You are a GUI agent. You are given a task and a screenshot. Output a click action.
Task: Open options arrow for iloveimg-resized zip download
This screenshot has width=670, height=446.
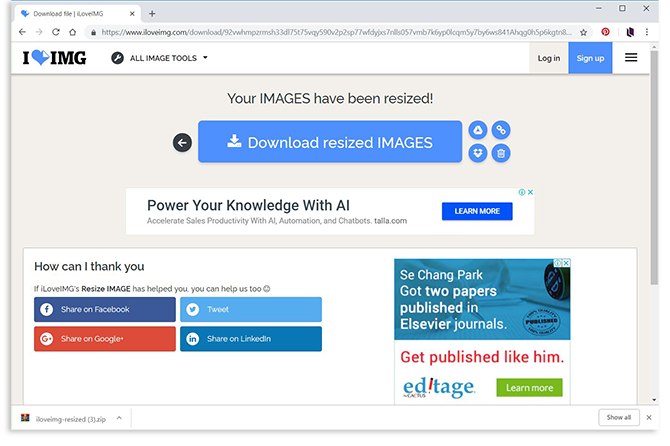tap(118, 417)
